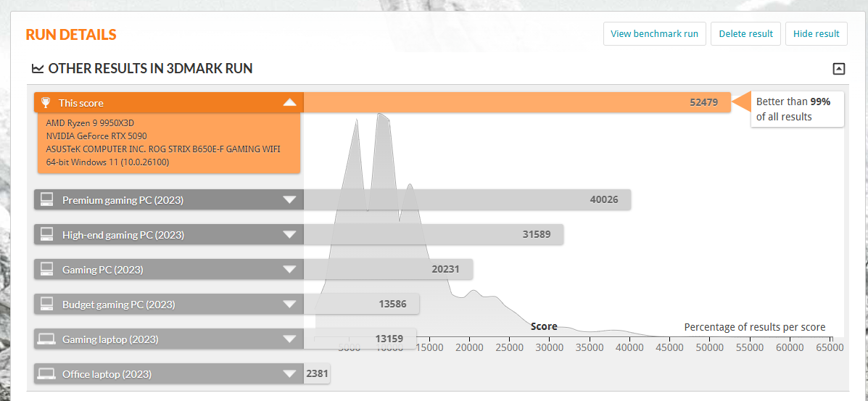Click the Gaming laptop (2023) laptop icon
Viewport: 868px width, 401px height.
(47, 339)
